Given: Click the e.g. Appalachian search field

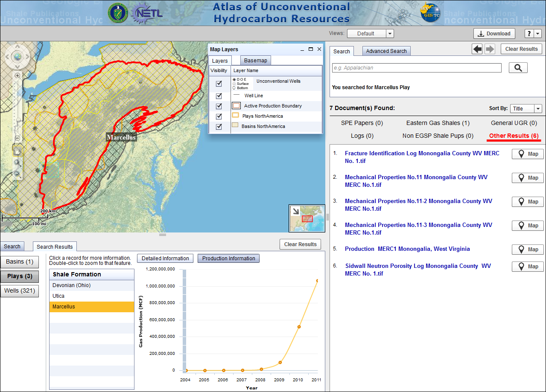Looking at the screenshot, I should click(417, 68).
